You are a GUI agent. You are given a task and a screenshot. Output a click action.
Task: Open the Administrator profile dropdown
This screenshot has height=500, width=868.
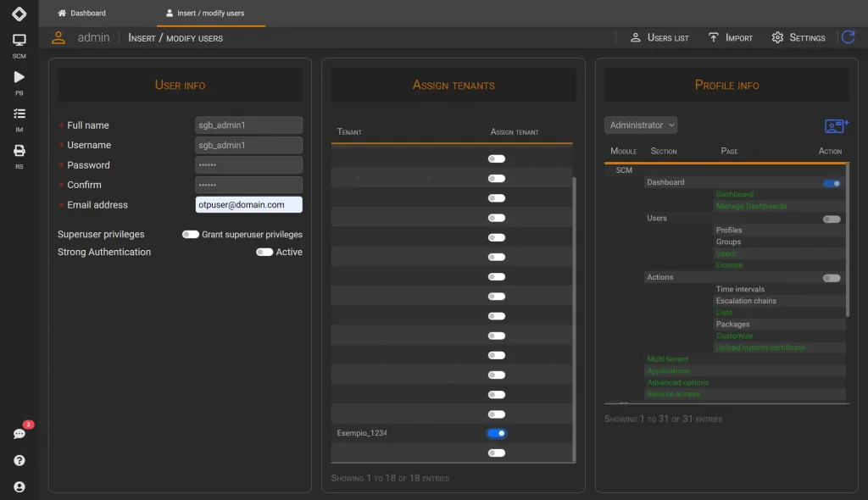coord(641,125)
